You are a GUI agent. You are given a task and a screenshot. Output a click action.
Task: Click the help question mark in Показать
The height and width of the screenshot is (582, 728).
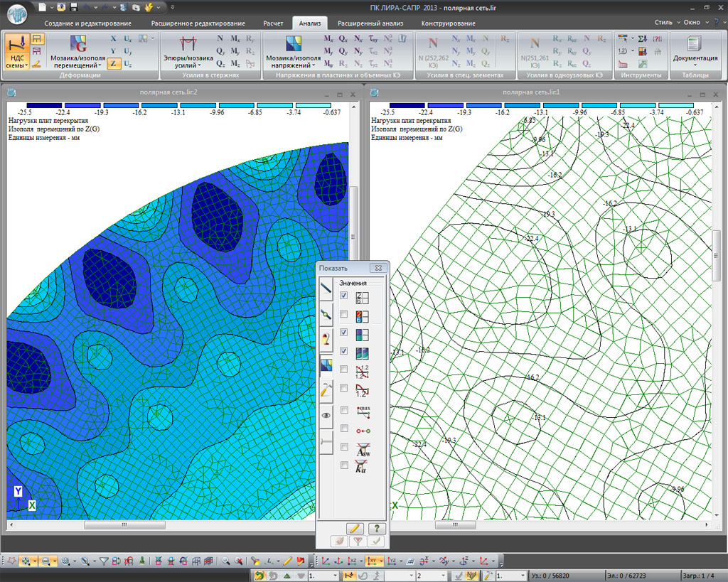pos(376,528)
